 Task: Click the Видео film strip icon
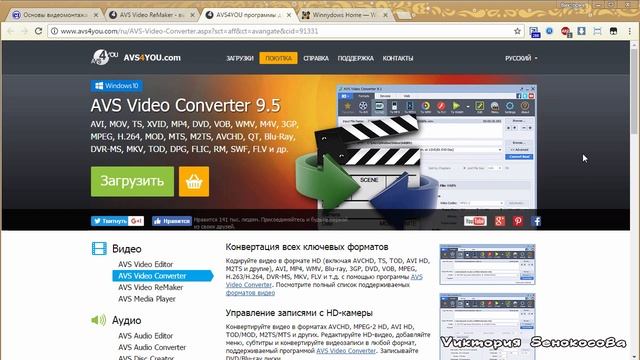[x=99, y=248]
